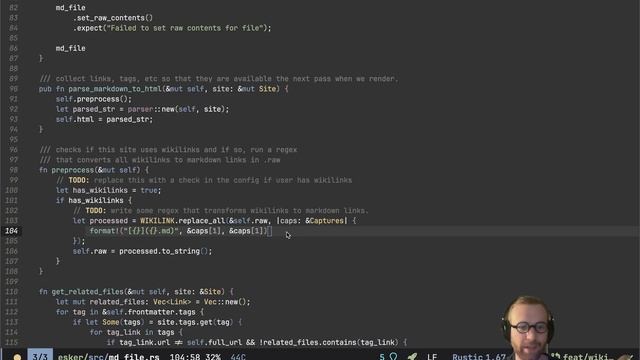The height and width of the screenshot is (360, 640).
Task: Click the 104:58 cursor position indicator
Action: tap(184, 357)
